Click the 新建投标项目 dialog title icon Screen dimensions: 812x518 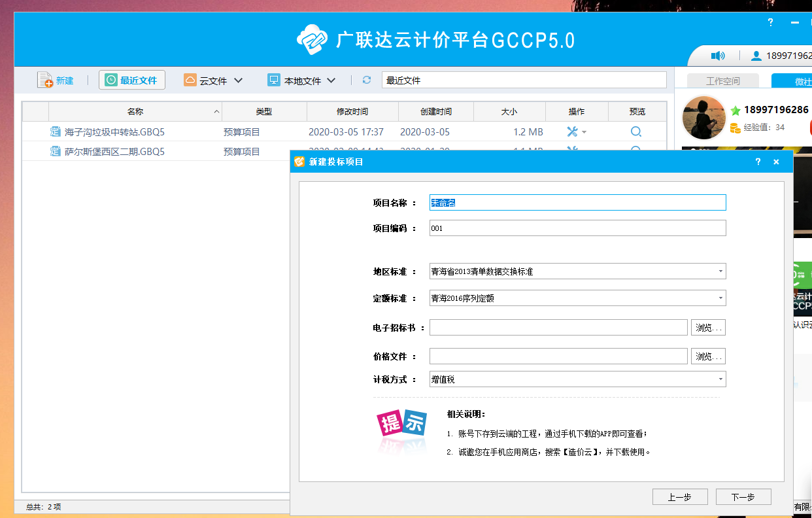pos(299,162)
